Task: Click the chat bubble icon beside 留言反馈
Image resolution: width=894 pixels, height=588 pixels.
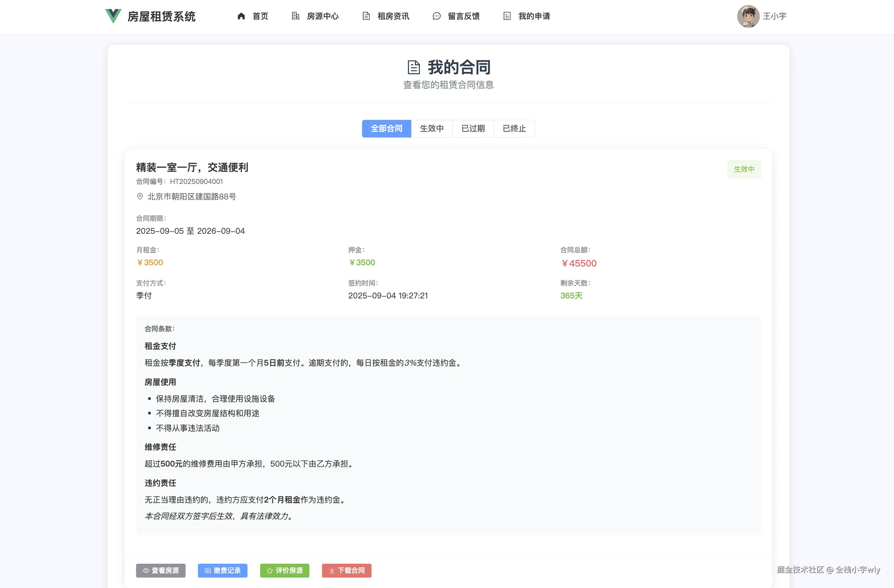Action: [437, 16]
